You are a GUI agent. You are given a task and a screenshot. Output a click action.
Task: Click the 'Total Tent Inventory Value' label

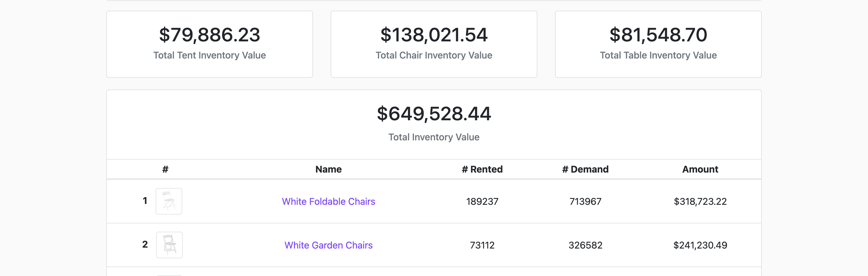(x=210, y=55)
